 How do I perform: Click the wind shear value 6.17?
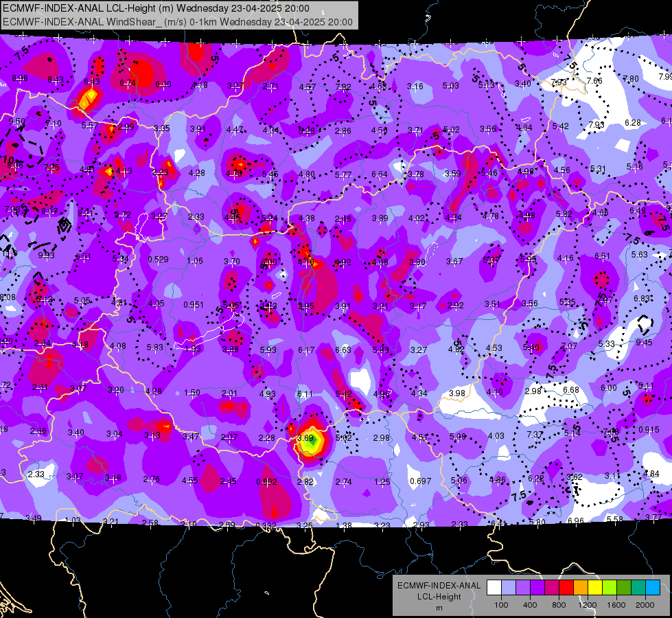pyautogui.click(x=306, y=350)
